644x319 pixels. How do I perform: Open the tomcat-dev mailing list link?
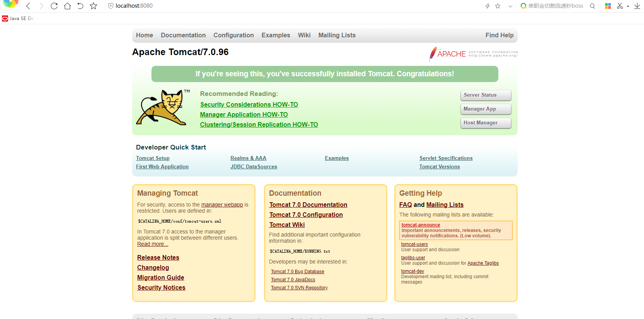pos(412,271)
